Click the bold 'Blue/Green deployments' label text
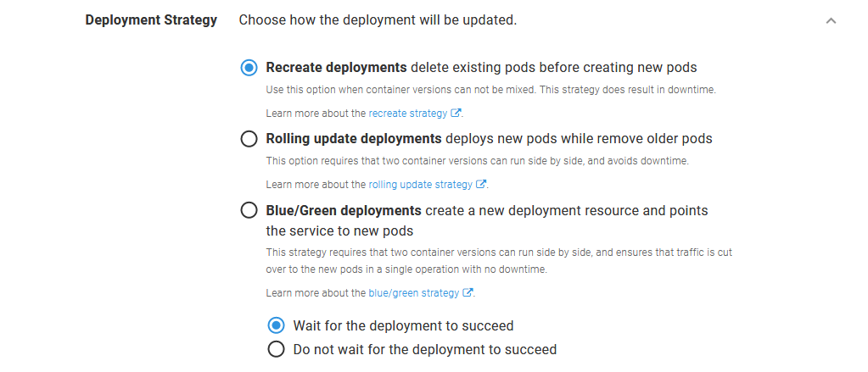The width and height of the screenshot is (868, 372). tap(344, 210)
